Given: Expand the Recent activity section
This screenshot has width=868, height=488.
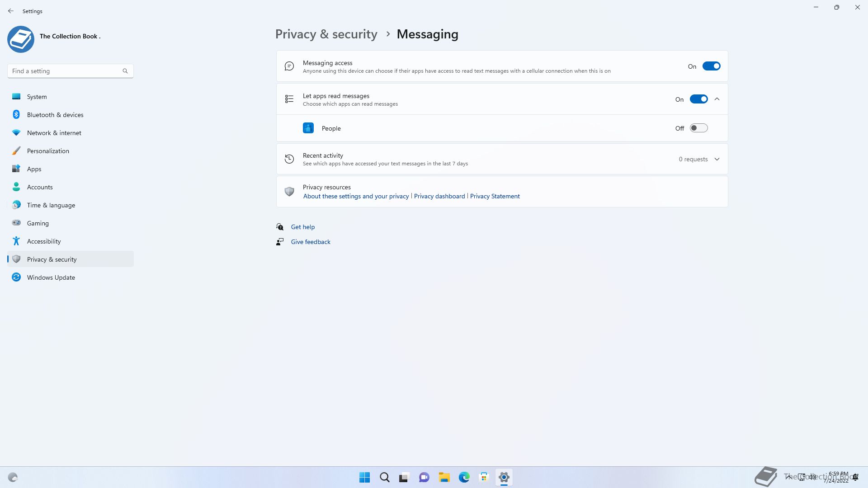Looking at the screenshot, I should 717,159.
